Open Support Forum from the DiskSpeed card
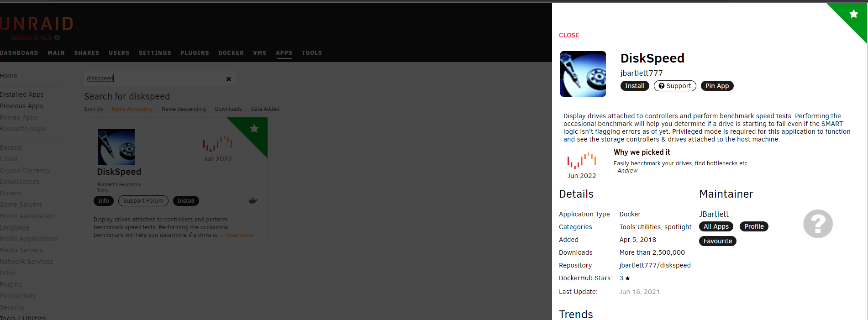 (143, 201)
